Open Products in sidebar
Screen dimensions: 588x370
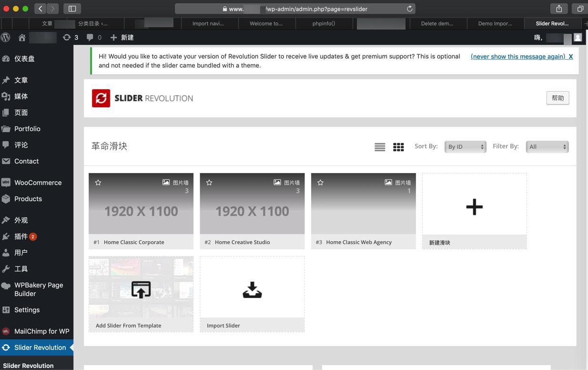(x=37, y=199)
